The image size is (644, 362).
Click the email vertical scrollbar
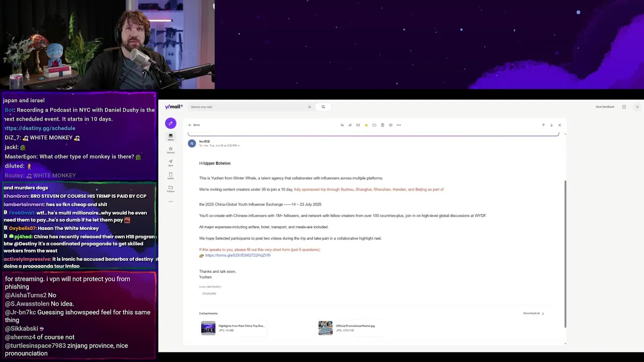click(x=565, y=254)
